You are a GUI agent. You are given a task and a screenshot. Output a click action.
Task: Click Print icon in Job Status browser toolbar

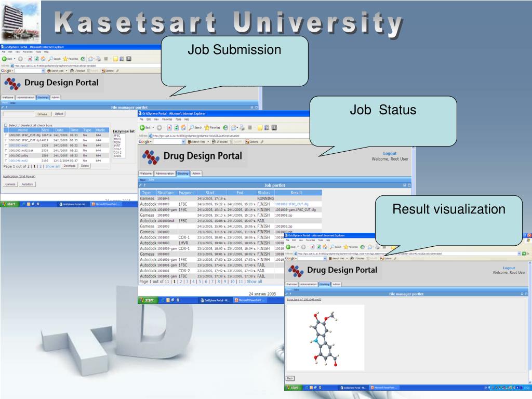pyautogui.click(x=242, y=128)
